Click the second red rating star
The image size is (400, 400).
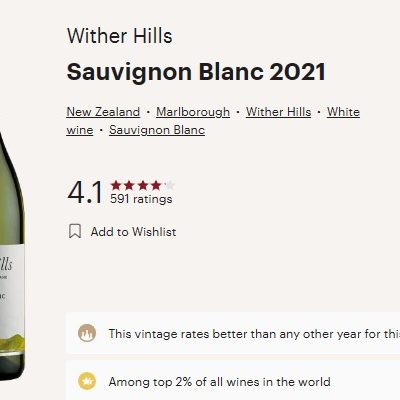coord(129,185)
